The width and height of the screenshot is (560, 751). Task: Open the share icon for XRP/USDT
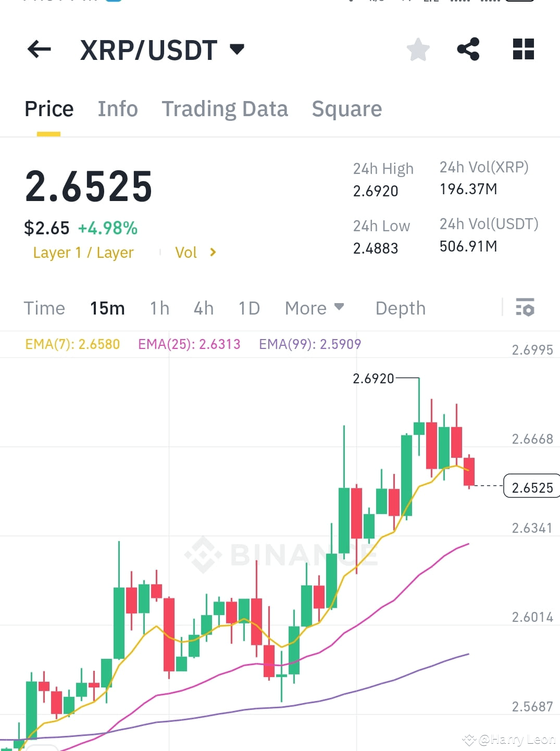(x=468, y=49)
